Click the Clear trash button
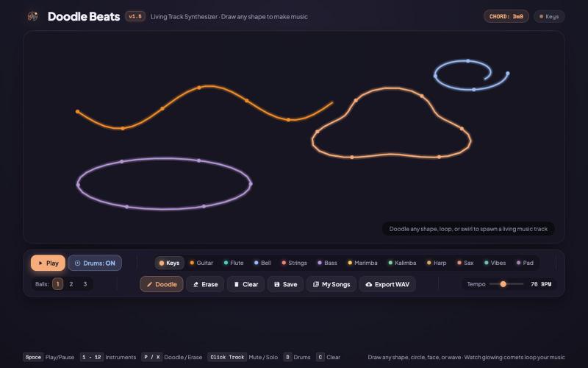This screenshot has width=588, height=368. tap(245, 284)
